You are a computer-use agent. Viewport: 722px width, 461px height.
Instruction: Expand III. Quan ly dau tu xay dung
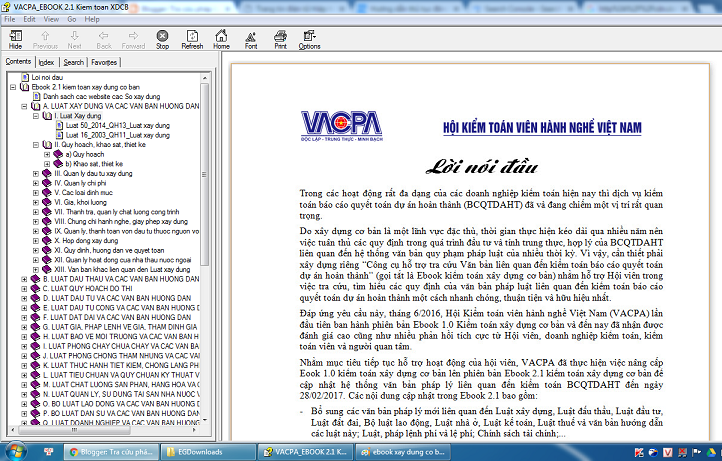tap(36, 174)
